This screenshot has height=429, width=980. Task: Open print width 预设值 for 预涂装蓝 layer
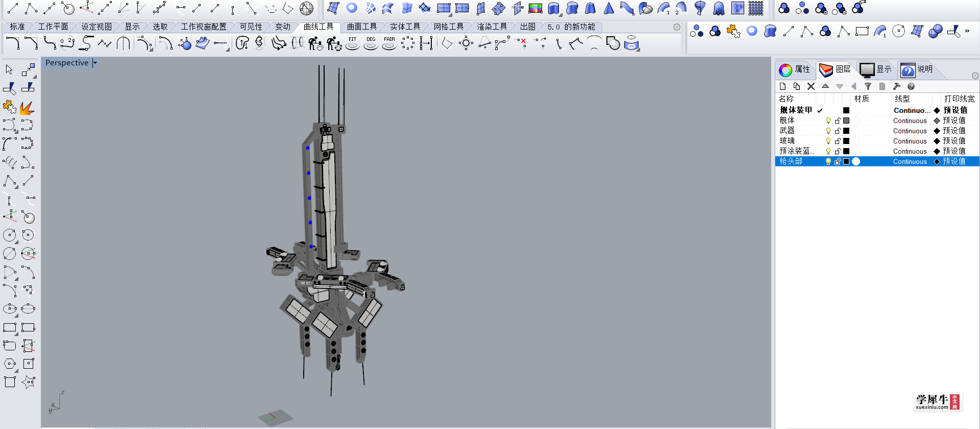(954, 151)
